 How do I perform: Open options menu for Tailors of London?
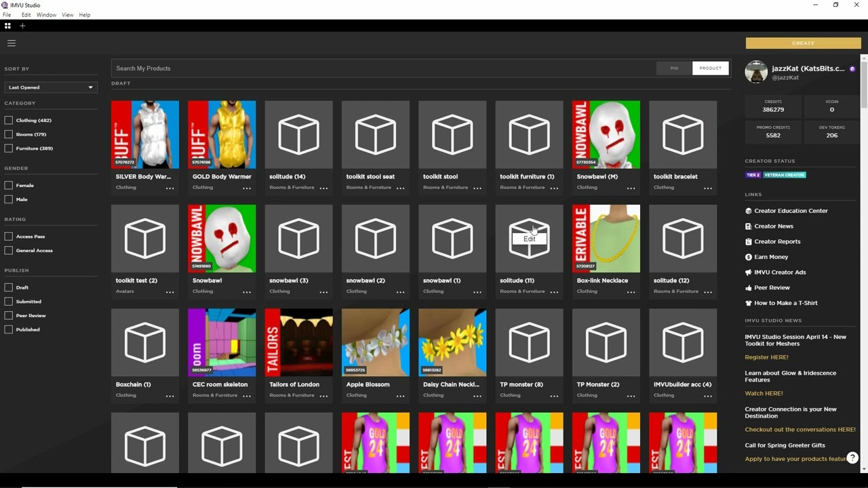(323, 396)
